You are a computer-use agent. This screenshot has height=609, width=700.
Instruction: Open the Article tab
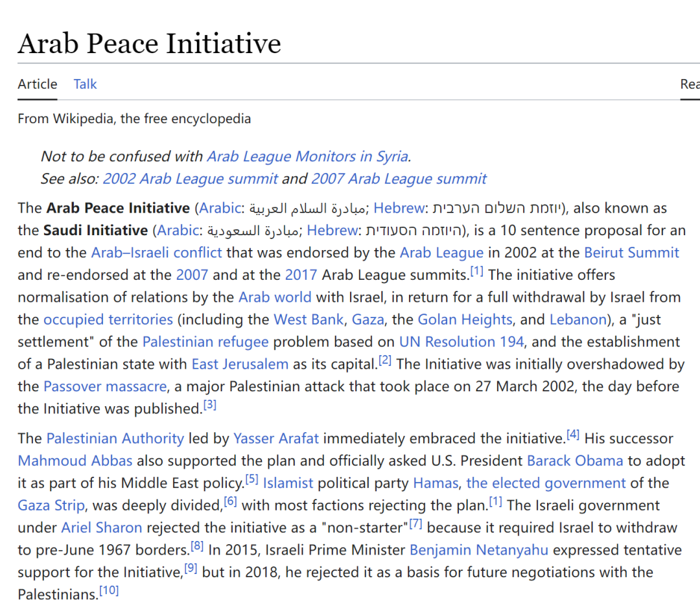pyautogui.click(x=38, y=84)
